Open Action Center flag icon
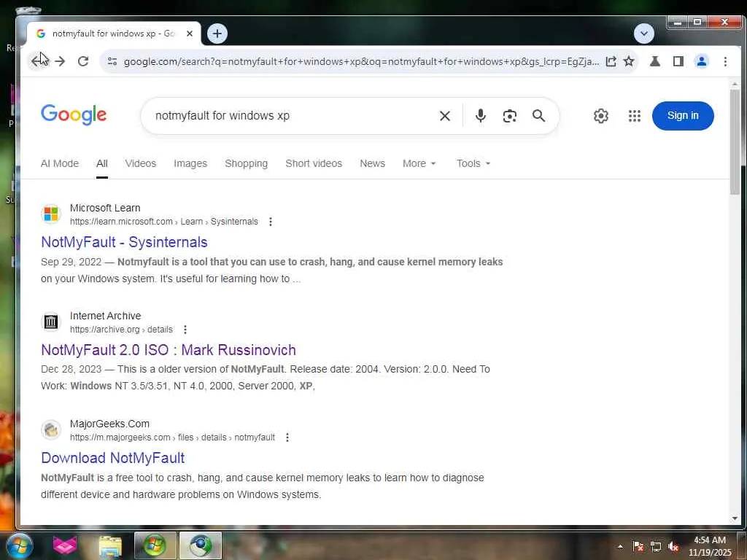Screen dimensions: 747x560 [638, 546]
